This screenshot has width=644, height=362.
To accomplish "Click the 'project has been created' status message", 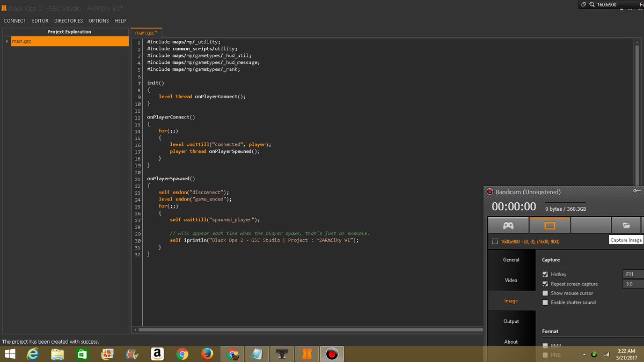I will [50, 342].
